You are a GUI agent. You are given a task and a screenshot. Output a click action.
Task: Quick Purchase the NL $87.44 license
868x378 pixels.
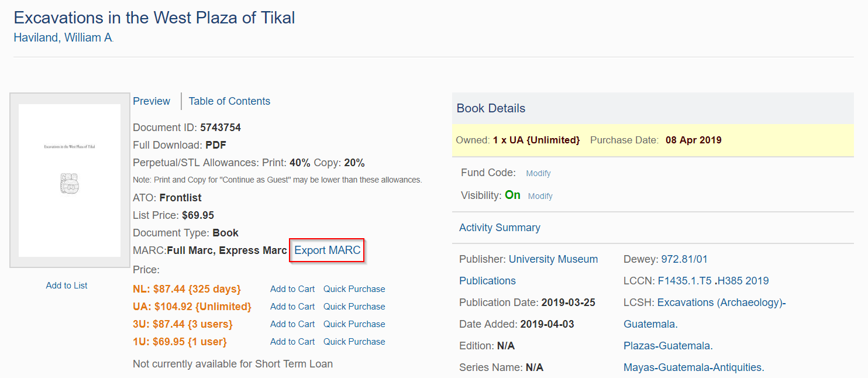(354, 289)
